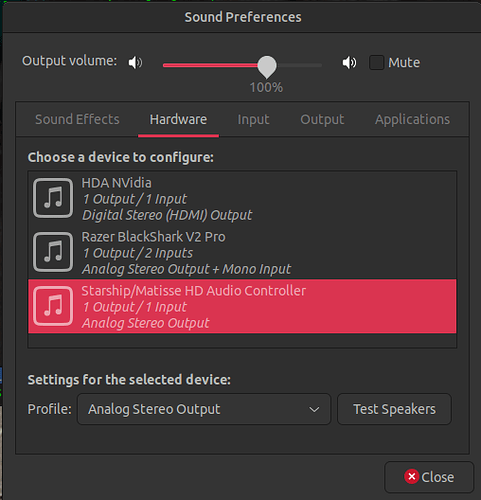This screenshot has height=500, width=481.
Task: Select Starship/Matisse HD Audio Controller row
Action: 242,306
